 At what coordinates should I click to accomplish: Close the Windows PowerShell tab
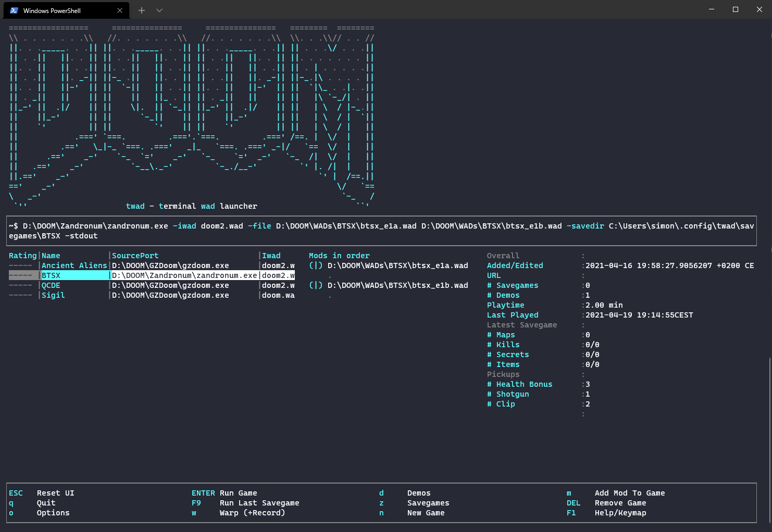tap(120, 10)
